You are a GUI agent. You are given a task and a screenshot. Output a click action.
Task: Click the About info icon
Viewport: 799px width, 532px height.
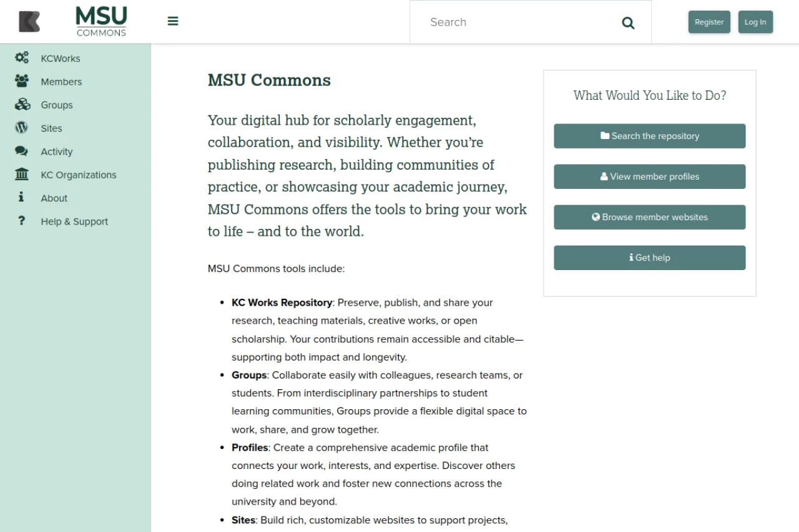tap(21, 198)
